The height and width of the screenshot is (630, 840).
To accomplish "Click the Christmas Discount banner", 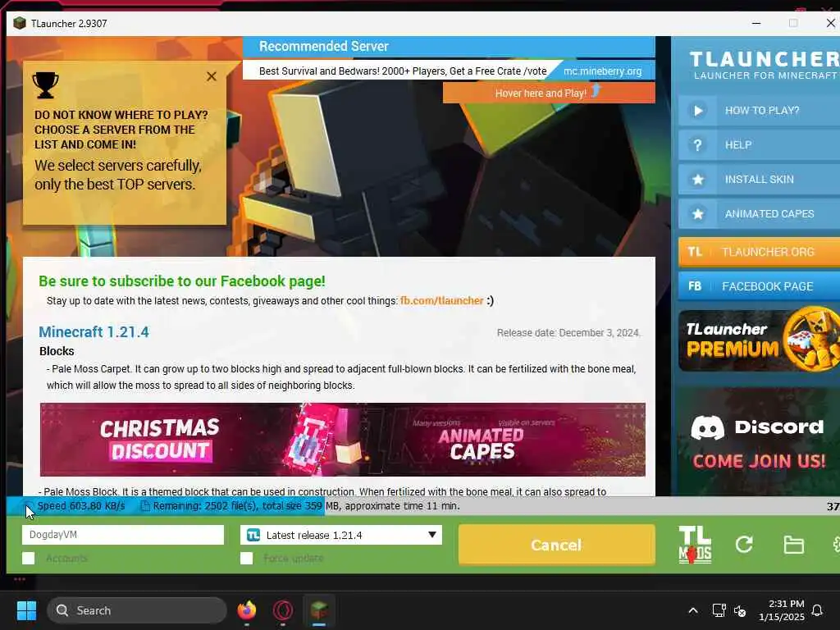I will click(160, 440).
